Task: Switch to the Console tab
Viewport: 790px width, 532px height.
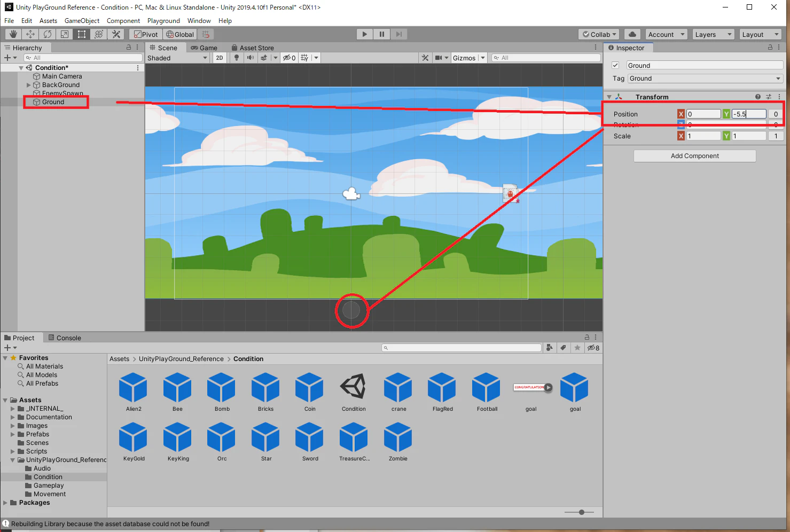Action: click(x=65, y=338)
